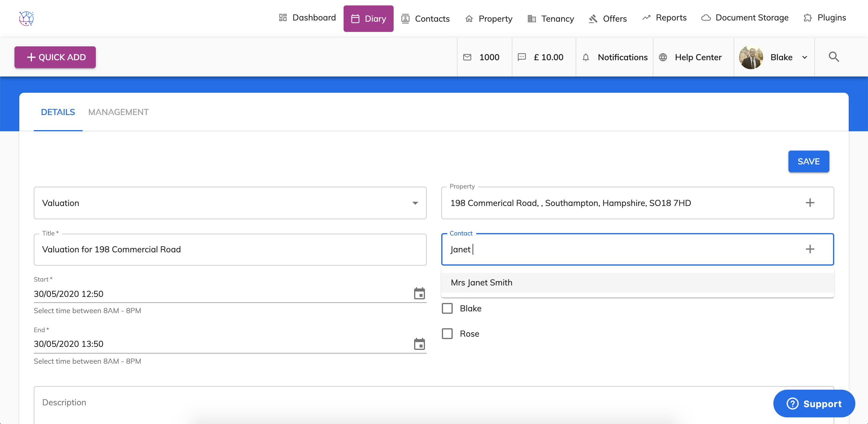Select Mrs Janet Smith suggestion
The height and width of the screenshot is (424, 868).
point(482,282)
